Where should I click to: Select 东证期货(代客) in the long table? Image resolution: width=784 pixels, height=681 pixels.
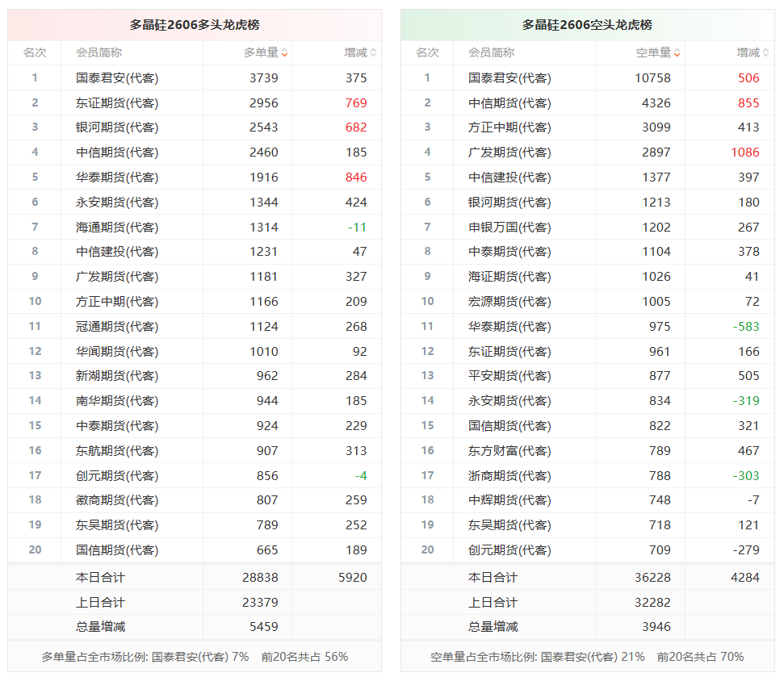point(117,103)
